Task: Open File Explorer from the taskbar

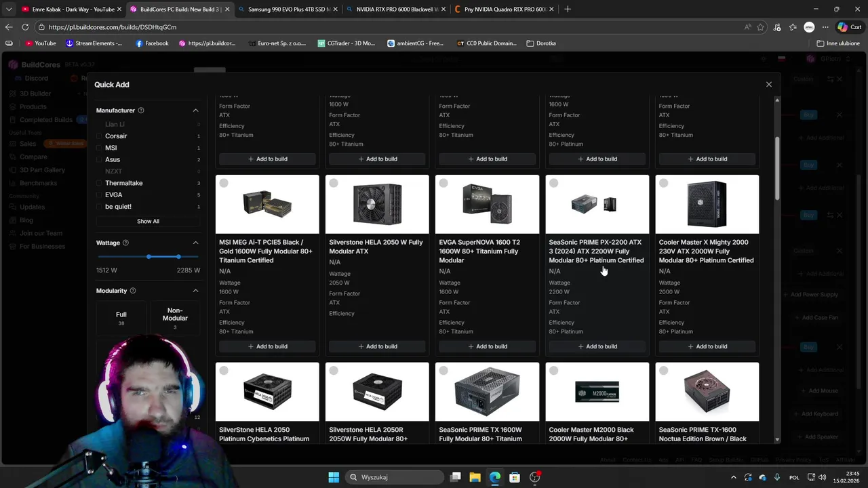Action: [x=475, y=477]
